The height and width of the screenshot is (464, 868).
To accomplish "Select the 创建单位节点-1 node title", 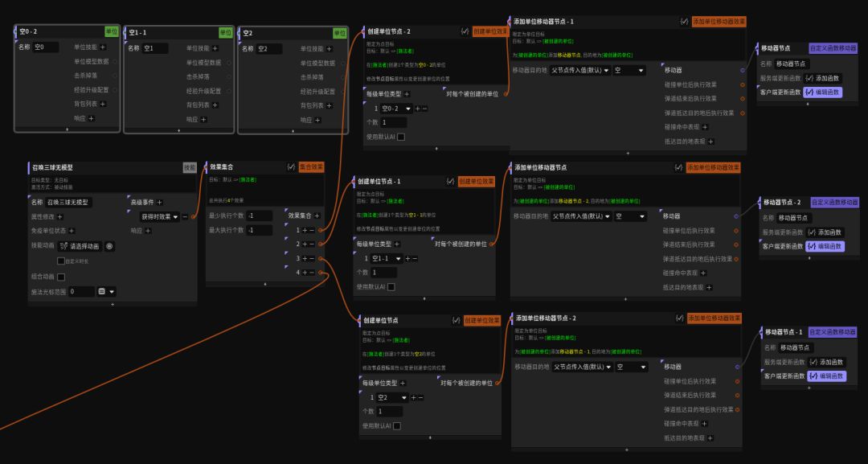I will (x=379, y=181).
